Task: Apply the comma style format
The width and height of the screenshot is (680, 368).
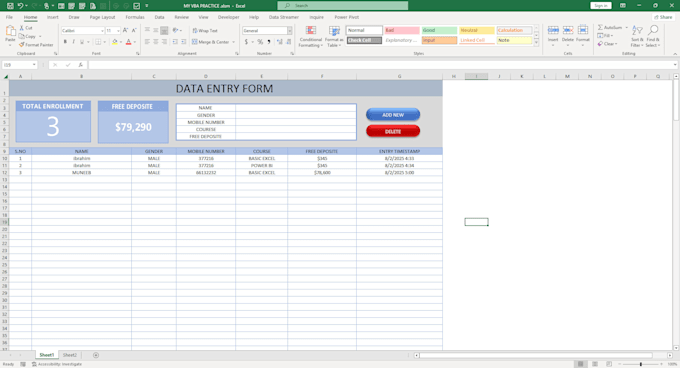Action: point(269,42)
